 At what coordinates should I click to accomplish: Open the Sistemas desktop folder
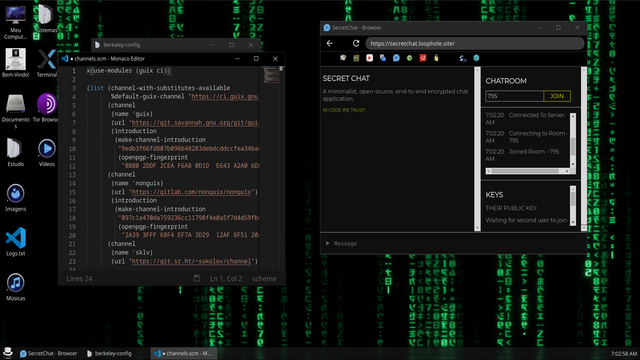(x=46, y=18)
